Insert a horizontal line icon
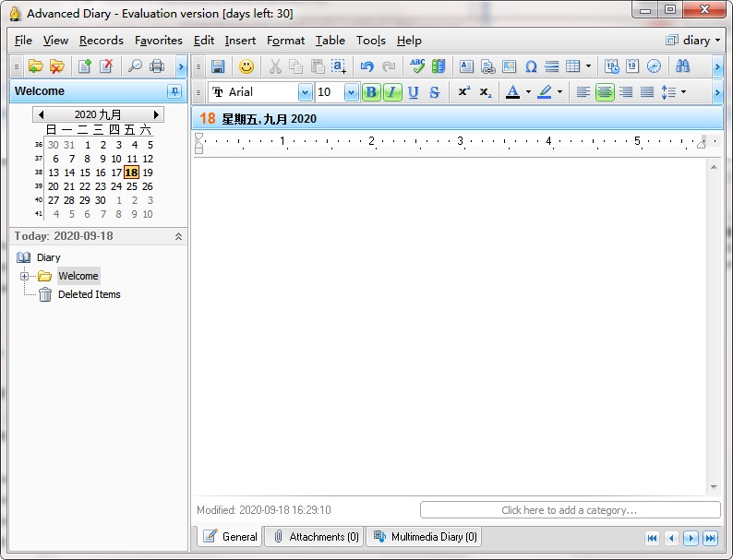 point(552,66)
